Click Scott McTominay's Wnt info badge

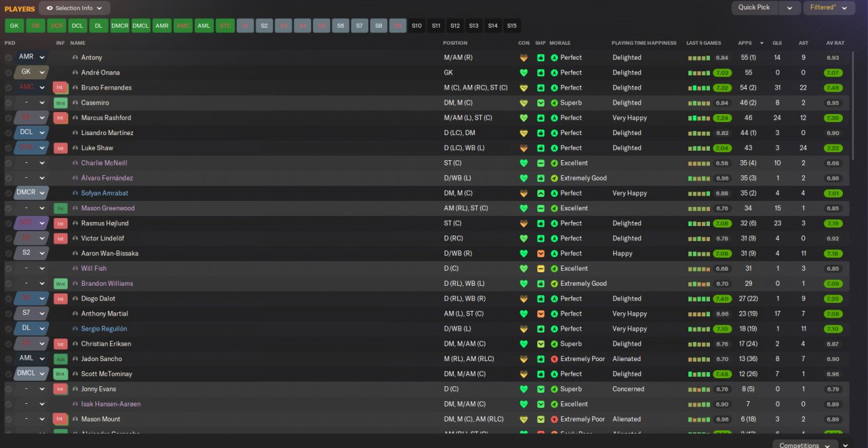tap(60, 374)
